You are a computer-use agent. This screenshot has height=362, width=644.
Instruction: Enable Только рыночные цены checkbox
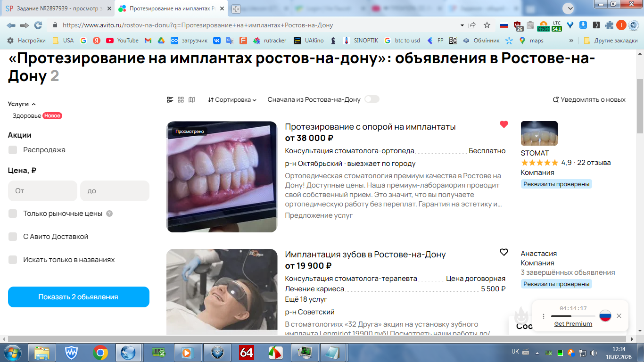[x=13, y=214]
